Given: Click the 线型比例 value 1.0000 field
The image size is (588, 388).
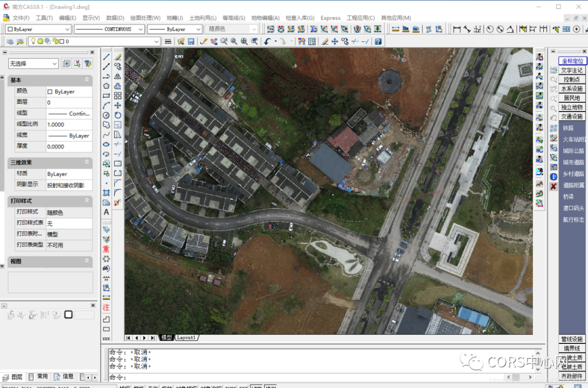Looking at the screenshot, I should pyautogui.click(x=69, y=125).
